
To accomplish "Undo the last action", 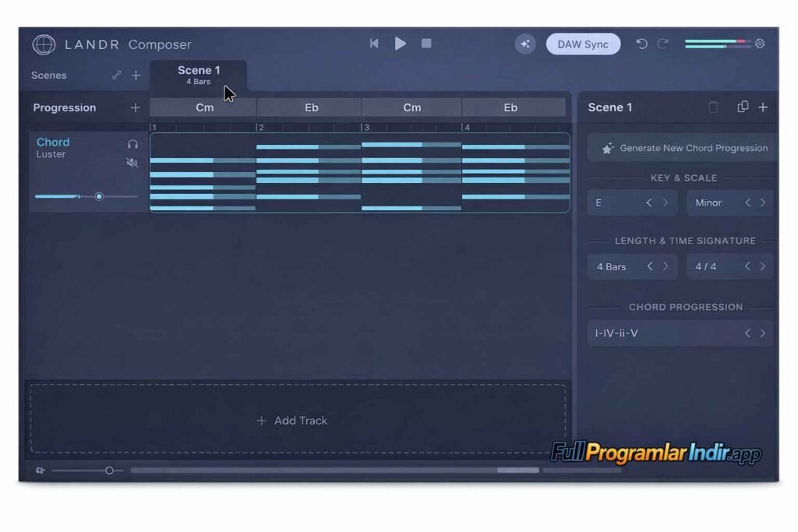I will pyautogui.click(x=641, y=44).
